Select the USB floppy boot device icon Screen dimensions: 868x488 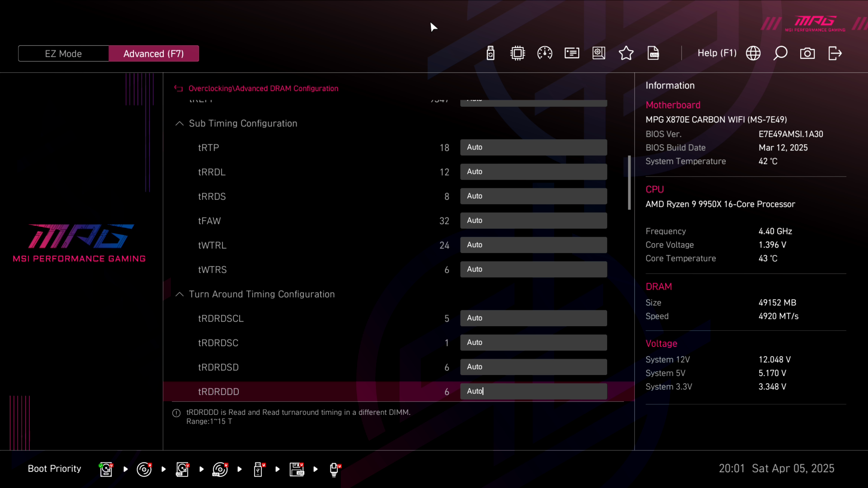(297, 469)
